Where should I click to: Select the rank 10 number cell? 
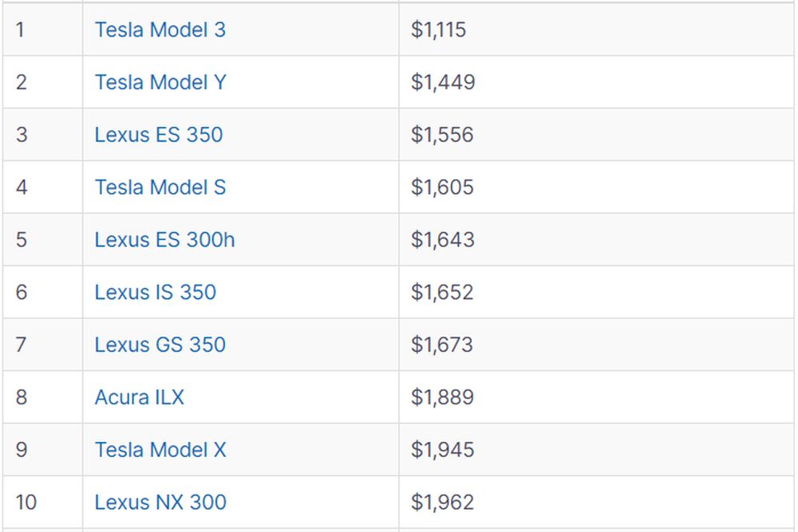coord(43,502)
